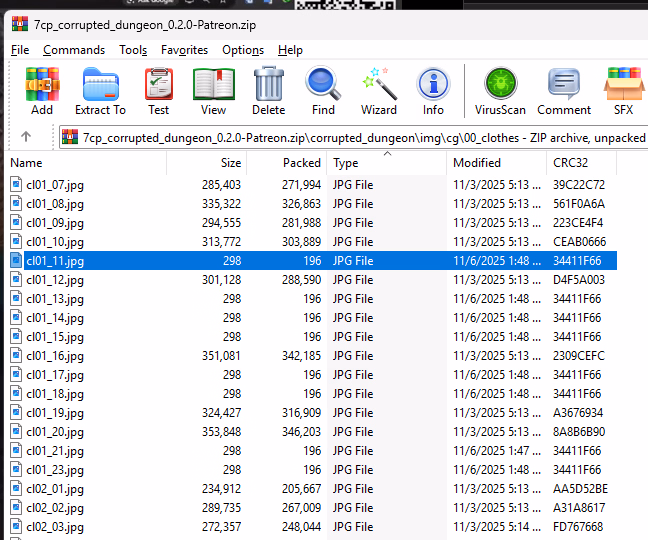The image size is (648, 540).
Task: Go up one folder level arrow
Action: click(26, 137)
